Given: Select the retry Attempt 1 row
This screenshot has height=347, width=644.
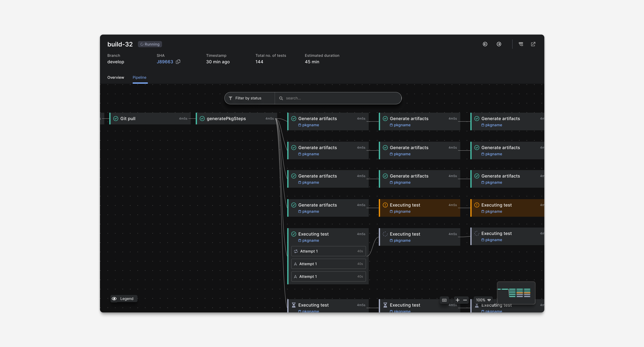Looking at the screenshot, I should click(328, 251).
